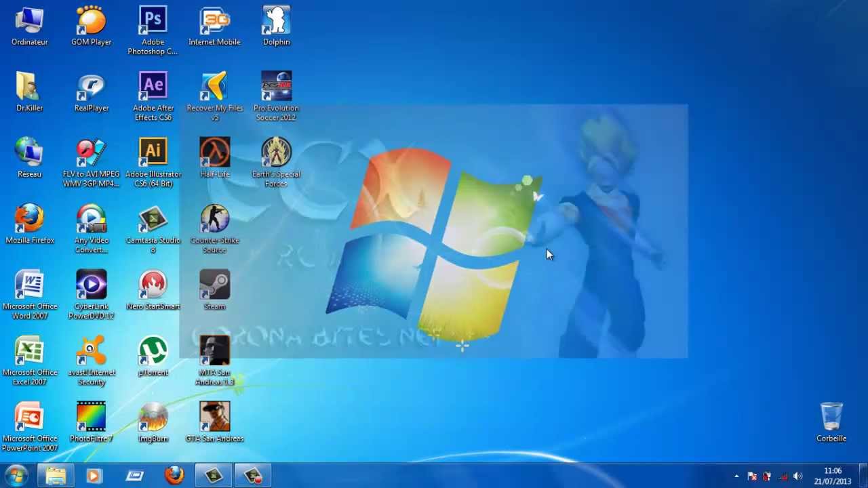Select Pro Evolution Soccer 2012 icon
The width and height of the screenshot is (868, 488).
pyautogui.click(x=276, y=97)
